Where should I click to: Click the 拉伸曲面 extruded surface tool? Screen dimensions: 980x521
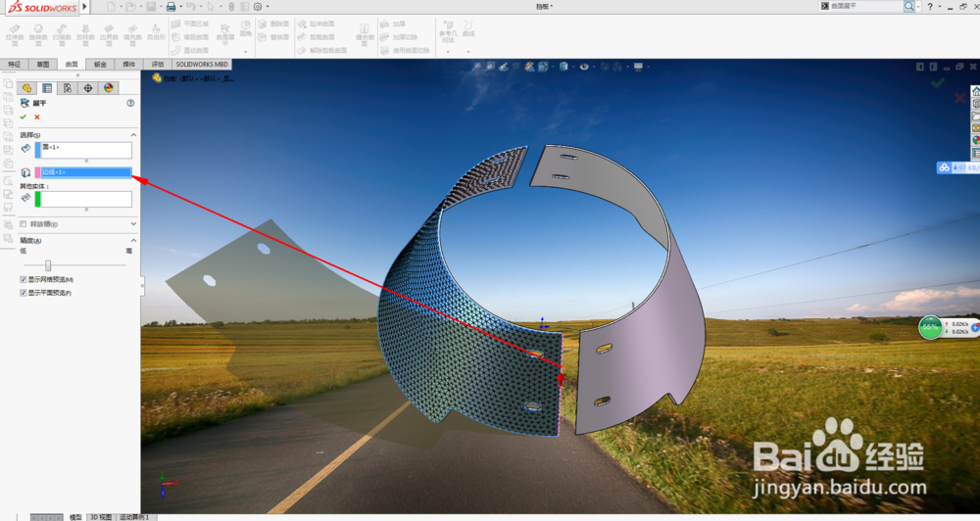tap(15, 35)
